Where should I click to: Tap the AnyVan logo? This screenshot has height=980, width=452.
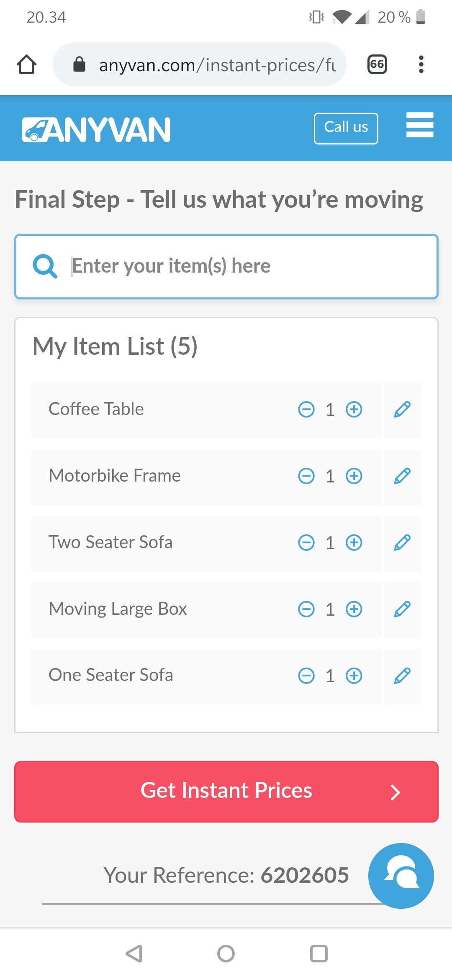(96, 129)
